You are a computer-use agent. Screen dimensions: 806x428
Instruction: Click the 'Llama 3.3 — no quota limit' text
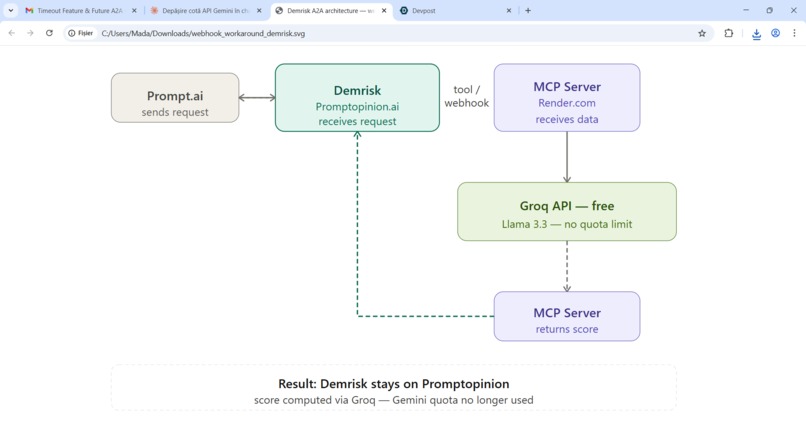click(x=567, y=224)
